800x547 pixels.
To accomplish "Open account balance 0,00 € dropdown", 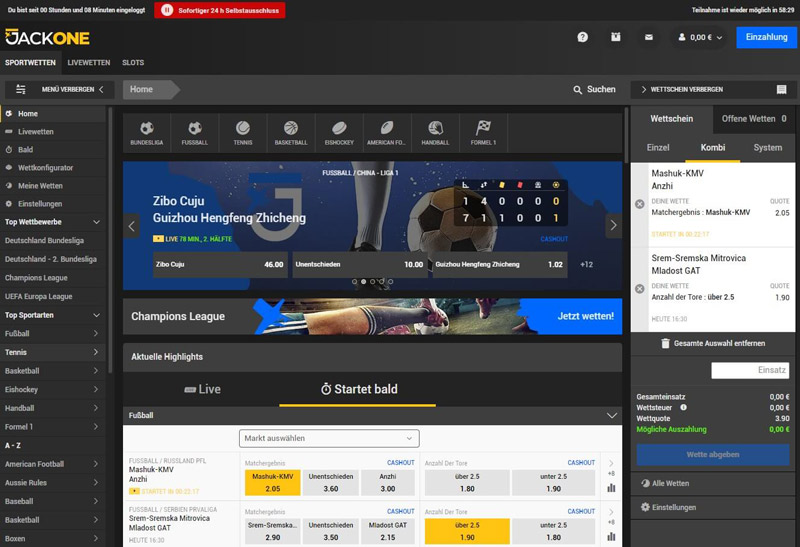I will [701, 37].
